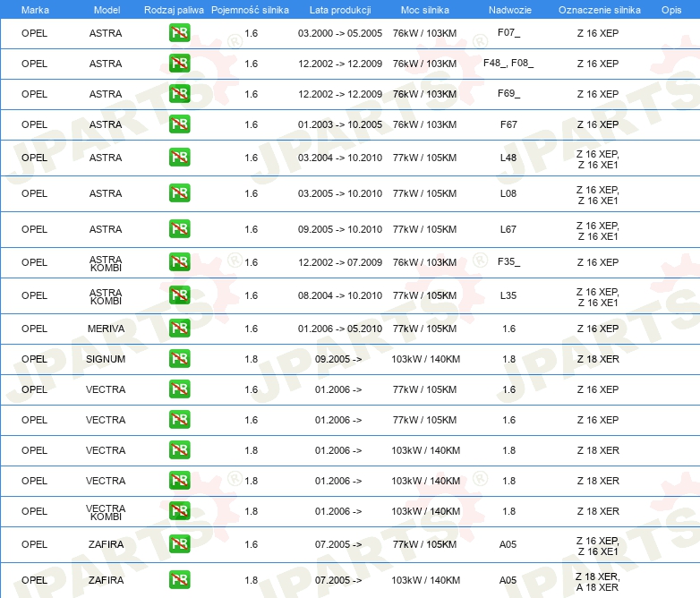Click the body code L67
The height and width of the screenshot is (598, 700).
[508, 229]
